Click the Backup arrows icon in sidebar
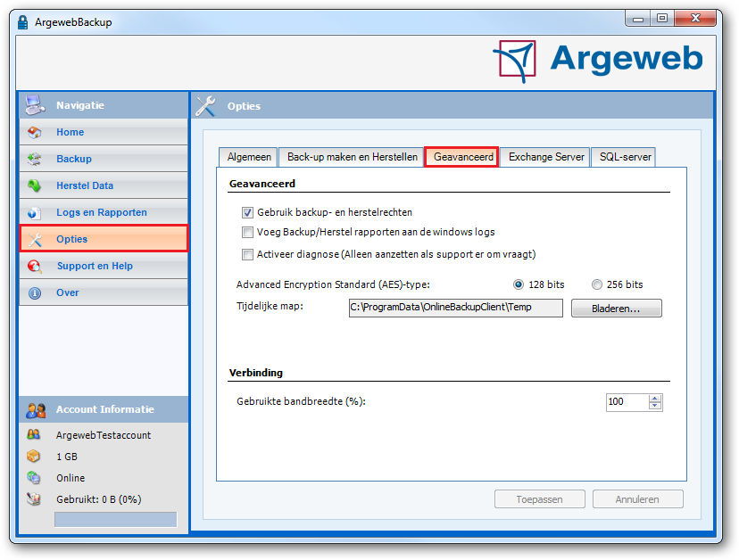Image resolution: width=739 pixels, height=560 pixels. coord(35,160)
